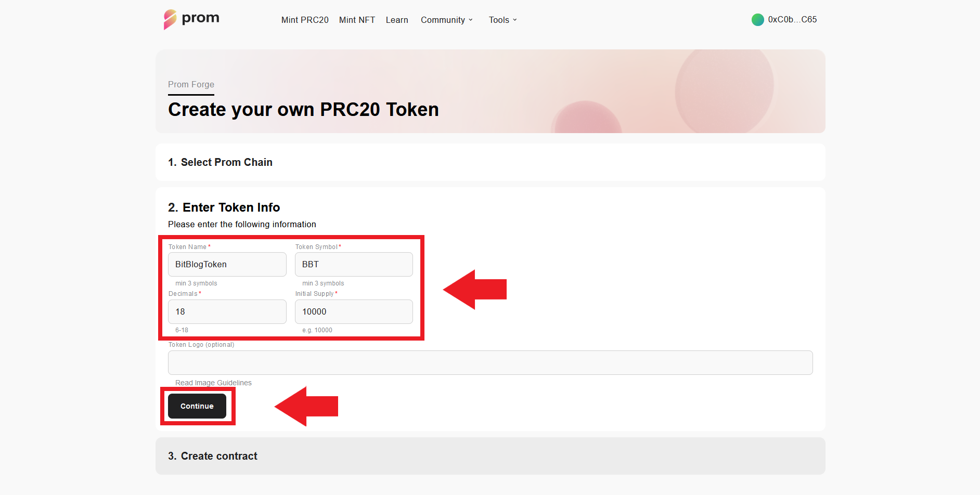The width and height of the screenshot is (980, 495).
Task: Click the Initial Supply field
Action: pyautogui.click(x=354, y=311)
